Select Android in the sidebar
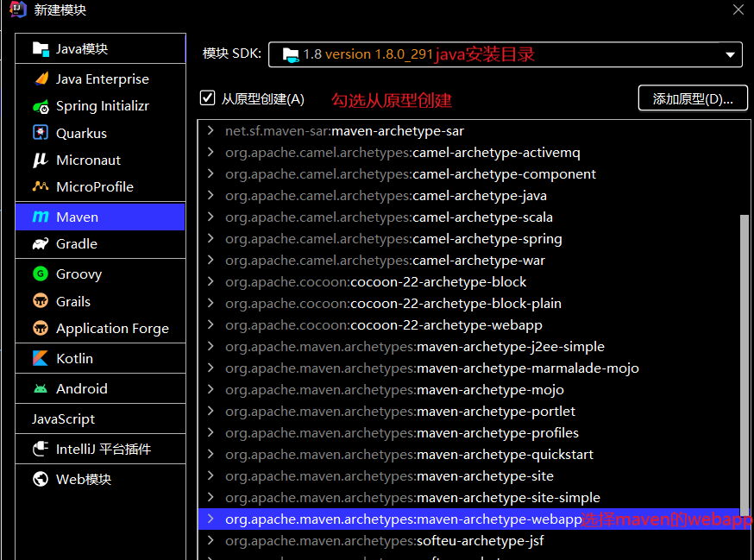This screenshot has width=754, height=560. [x=100, y=389]
